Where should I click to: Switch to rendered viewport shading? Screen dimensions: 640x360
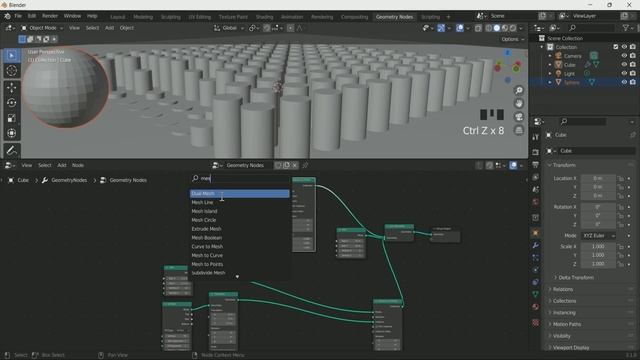pyautogui.click(x=513, y=28)
